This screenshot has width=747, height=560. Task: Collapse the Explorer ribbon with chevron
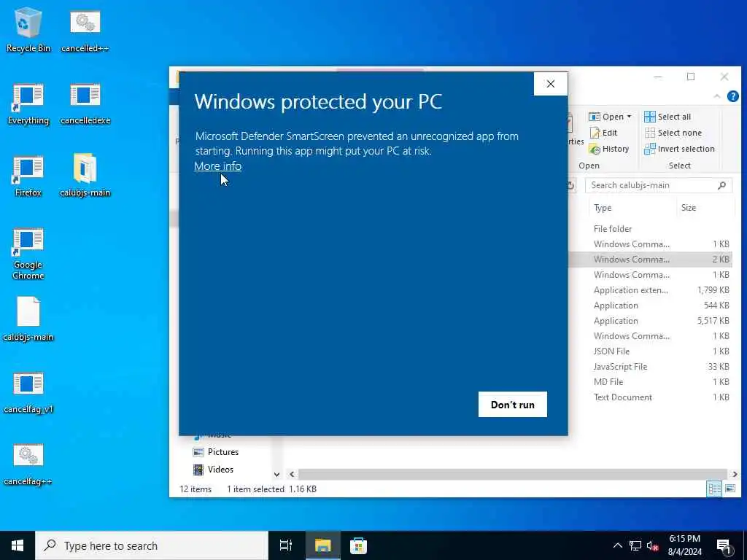(x=717, y=96)
